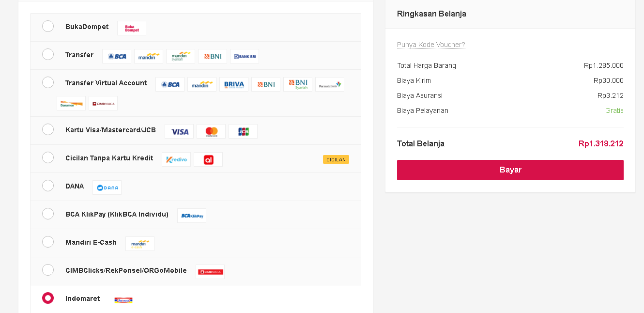
Task: Click the BukaDompet label text
Action: click(x=87, y=27)
